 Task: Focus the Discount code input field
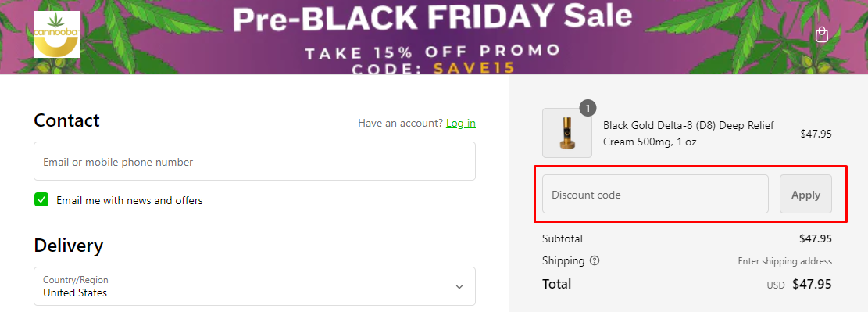coord(655,194)
